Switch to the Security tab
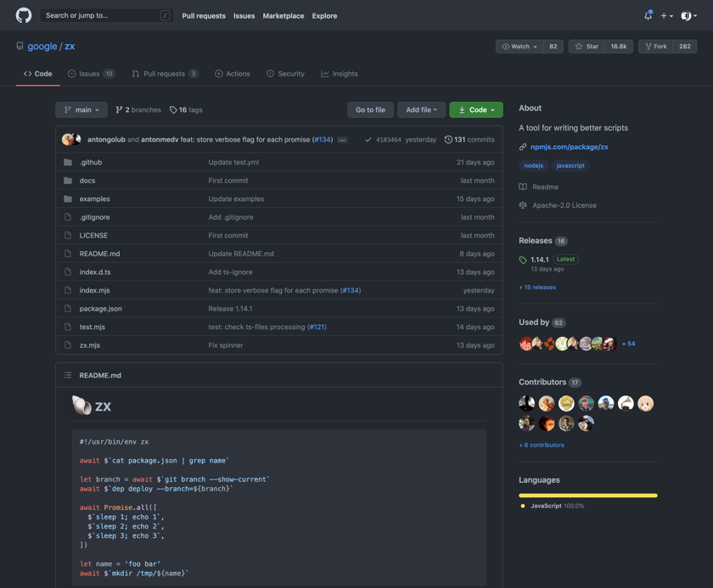713x588 pixels. click(x=285, y=74)
